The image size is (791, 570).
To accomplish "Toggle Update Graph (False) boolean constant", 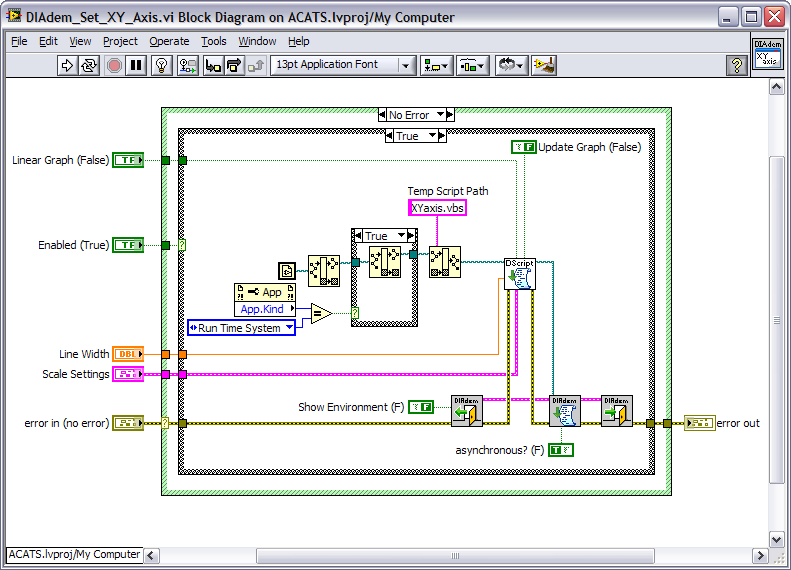I will [524, 147].
